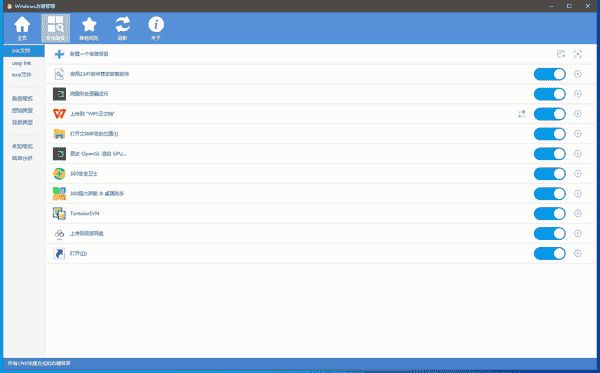The height and width of the screenshot is (373, 600).
Task: Click the TortoiseSVN entry icon
Action: (59, 213)
